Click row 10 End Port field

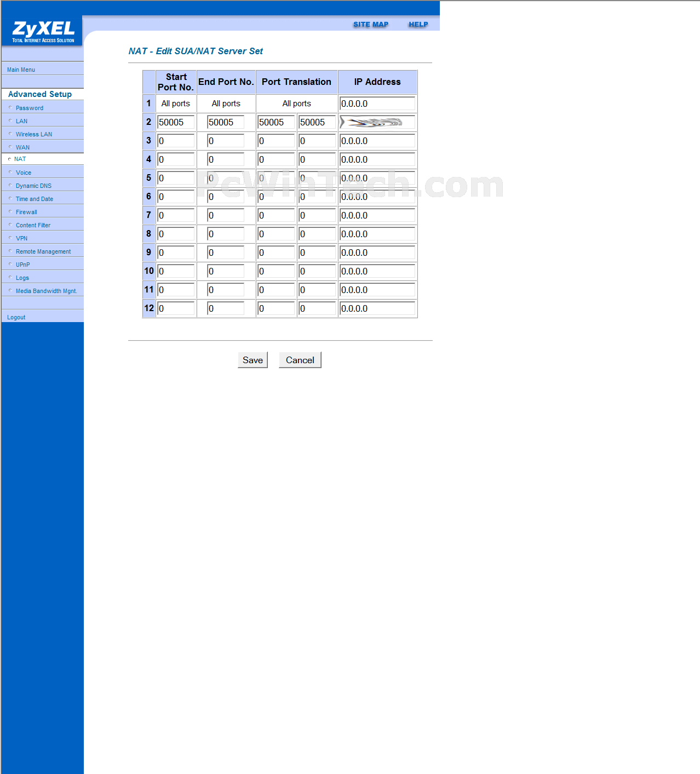tap(226, 271)
